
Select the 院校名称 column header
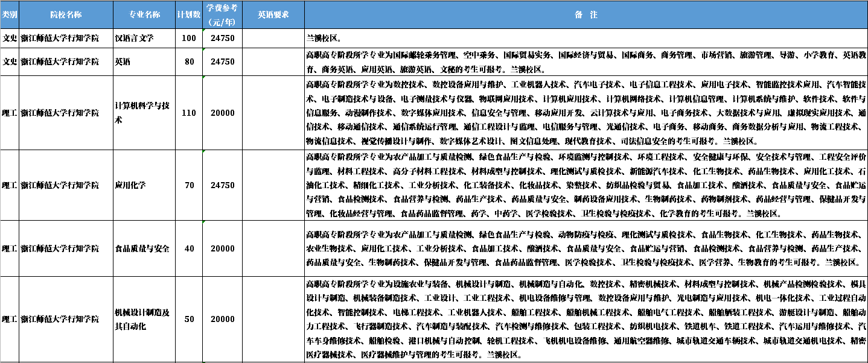(66, 14)
